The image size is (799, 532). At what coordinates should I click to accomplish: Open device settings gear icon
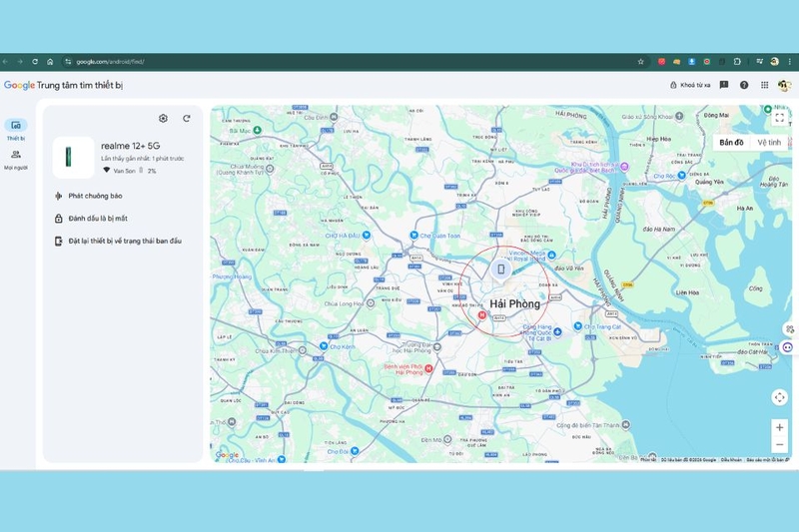163,118
